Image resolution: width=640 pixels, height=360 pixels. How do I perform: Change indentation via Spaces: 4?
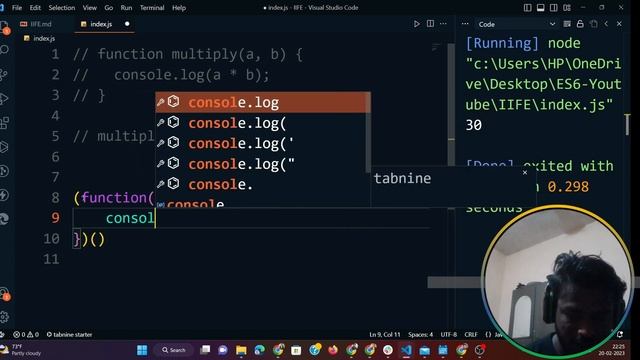click(420, 335)
